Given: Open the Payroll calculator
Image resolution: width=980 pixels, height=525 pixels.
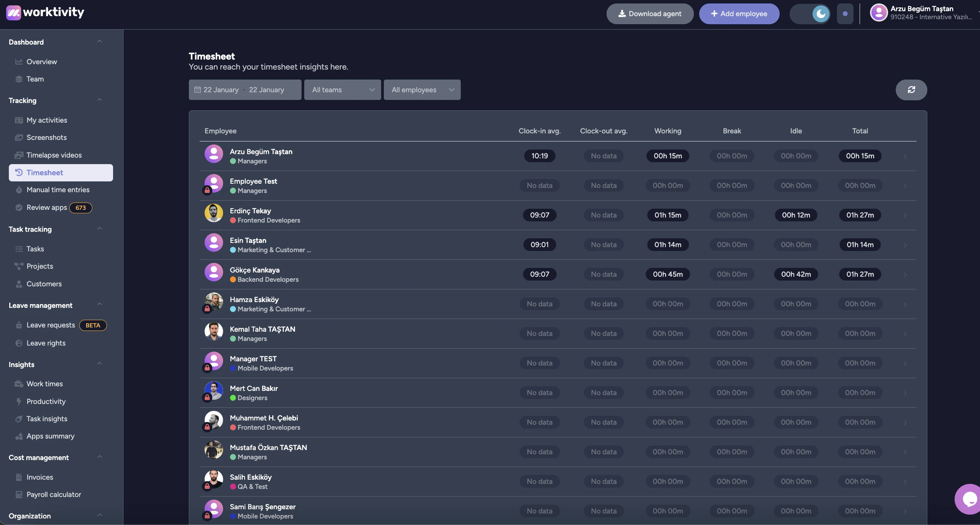Looking at the screenshot, I should [x=53, y=494].
